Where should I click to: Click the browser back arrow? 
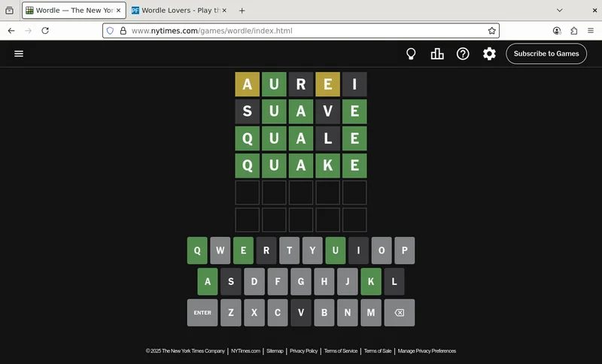(x=11, y=31)
